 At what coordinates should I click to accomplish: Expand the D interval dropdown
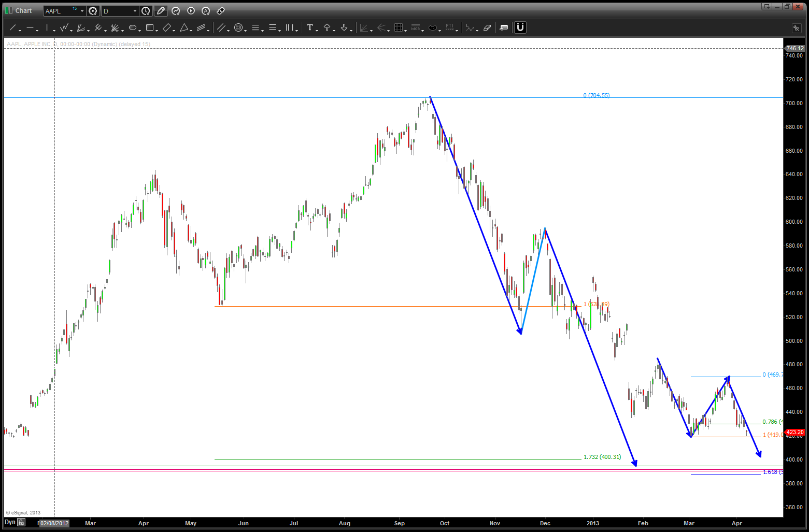point(135,11)
